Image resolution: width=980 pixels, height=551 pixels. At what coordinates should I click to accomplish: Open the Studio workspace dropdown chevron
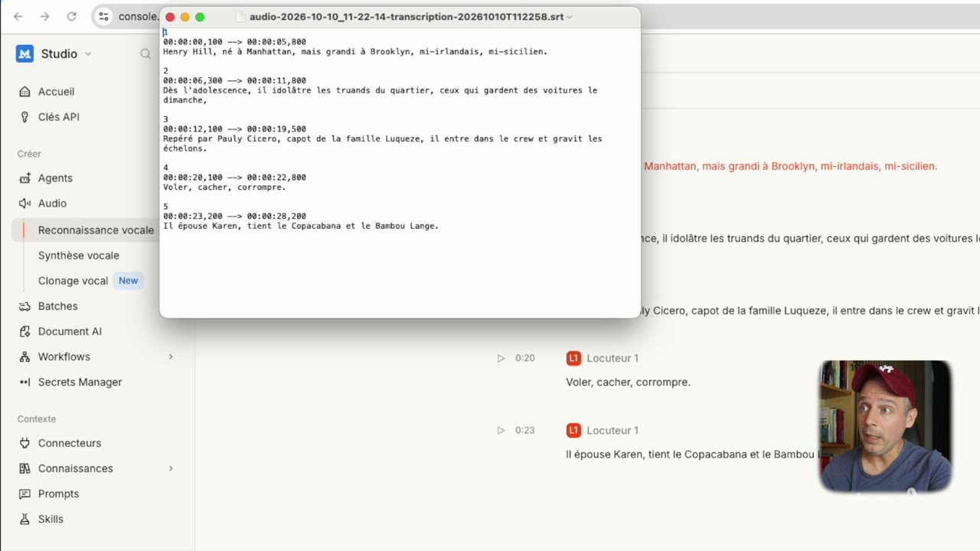click(x=88, y=54)
